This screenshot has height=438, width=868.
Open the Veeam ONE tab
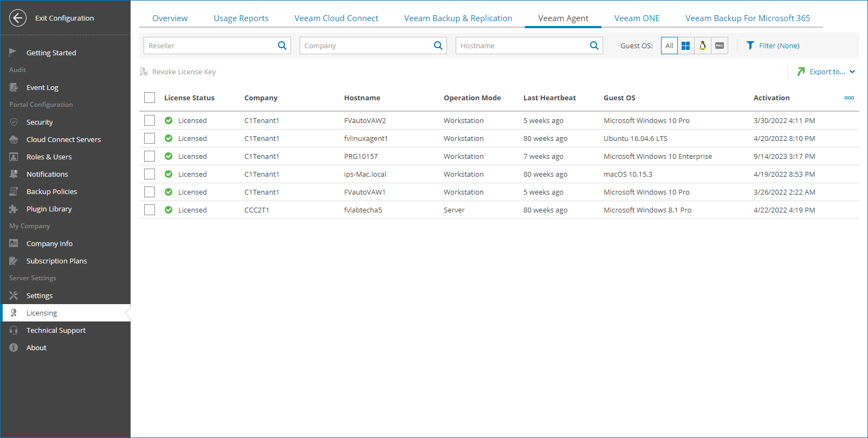pyautogui.click(x=637, y=18)
